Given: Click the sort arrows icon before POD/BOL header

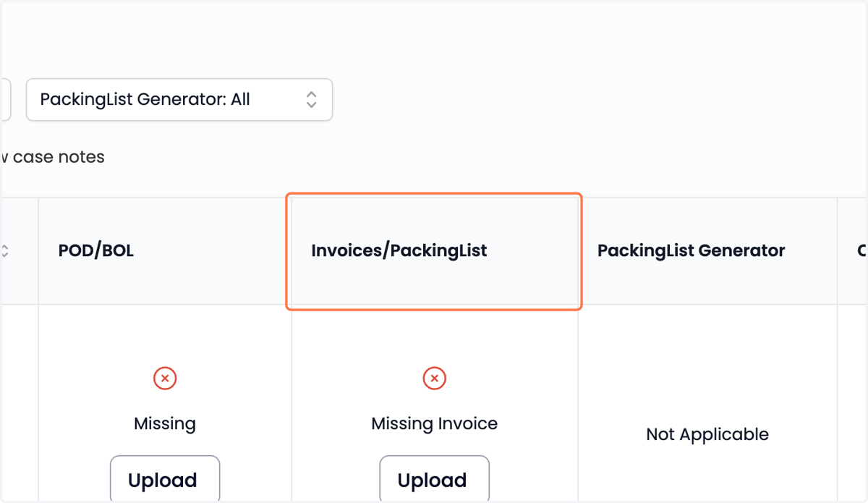Looking at the screenshot, I should pos(4,251).
